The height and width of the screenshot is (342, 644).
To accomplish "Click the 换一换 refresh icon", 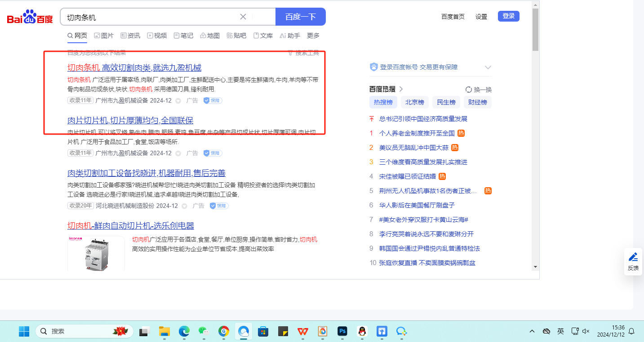I will 469,90.
